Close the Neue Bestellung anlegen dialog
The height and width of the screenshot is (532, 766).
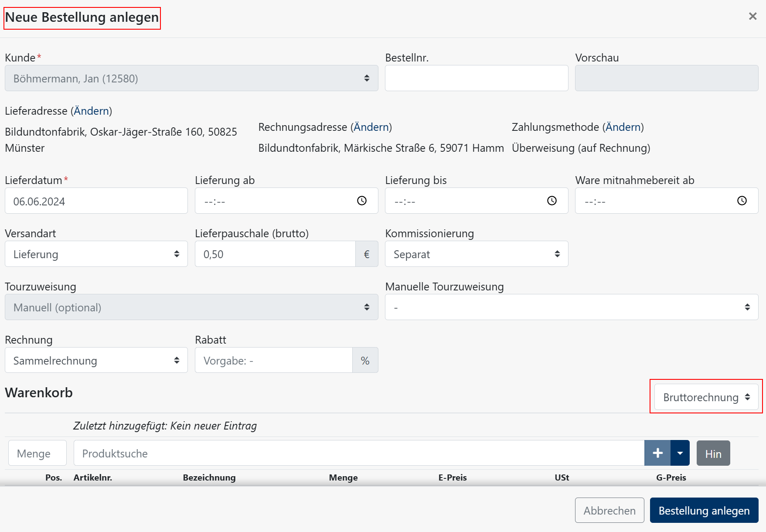click(752, 16)
